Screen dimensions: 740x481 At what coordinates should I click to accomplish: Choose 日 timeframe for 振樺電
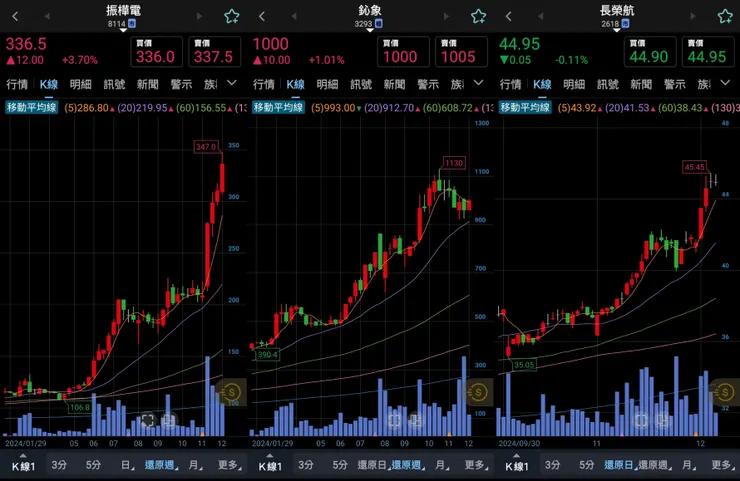tap(126, 465)
